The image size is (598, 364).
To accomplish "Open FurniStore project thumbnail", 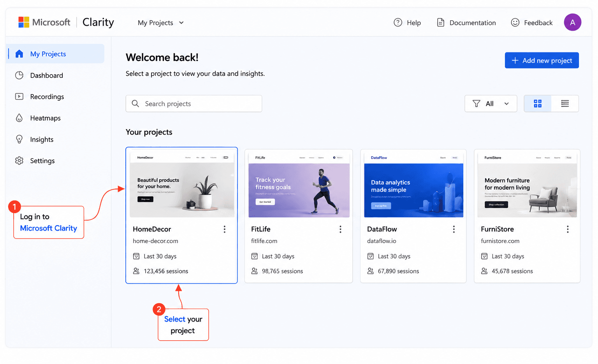I will tap(527, 184).
